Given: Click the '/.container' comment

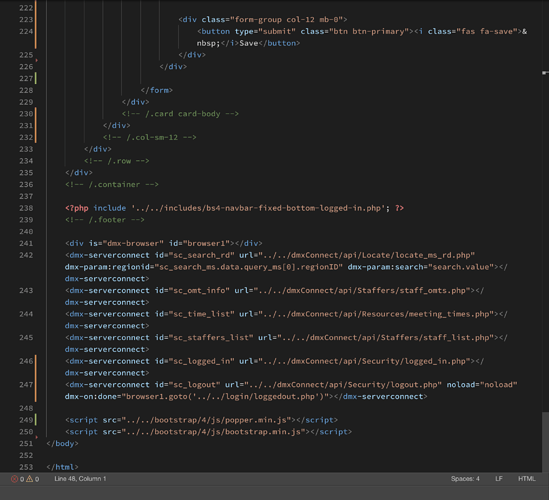Looking at the screenshot, I should [x=112, y=185].
